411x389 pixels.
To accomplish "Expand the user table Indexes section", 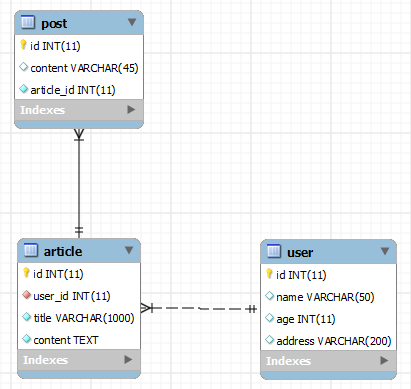I will [x=384, y=360].
